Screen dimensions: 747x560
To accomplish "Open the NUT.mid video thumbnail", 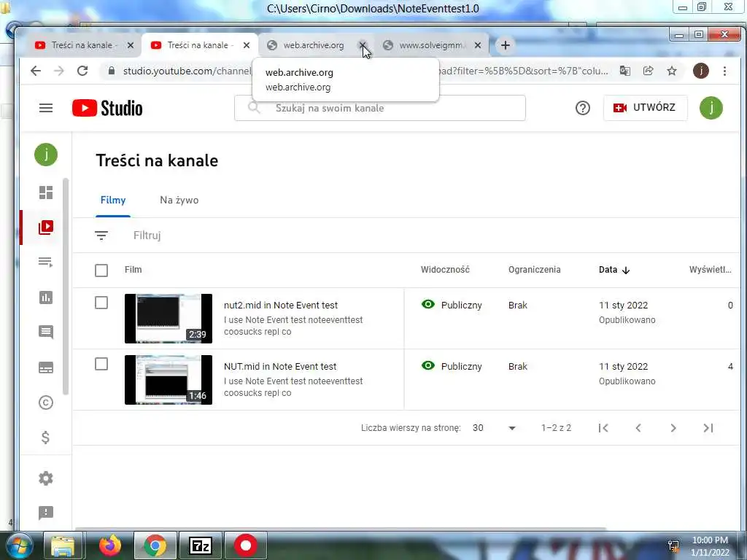I will tap(169, 379).
